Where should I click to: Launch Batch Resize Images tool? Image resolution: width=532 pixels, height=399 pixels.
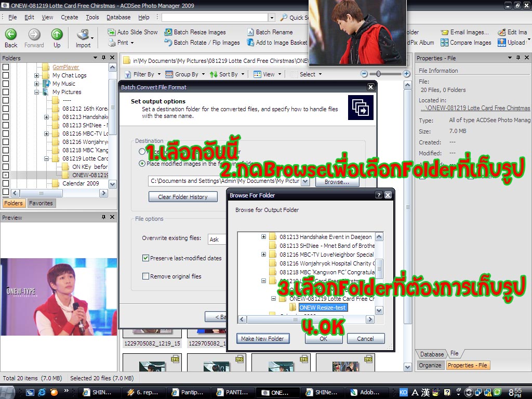(195, 32)
